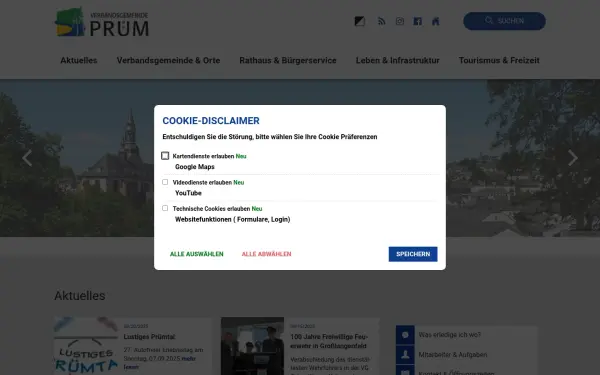Open Tourismus & Freizeit menu
The height and width of the screenshot is (375, 600).
pyautogui.click(x=499, y=60)
